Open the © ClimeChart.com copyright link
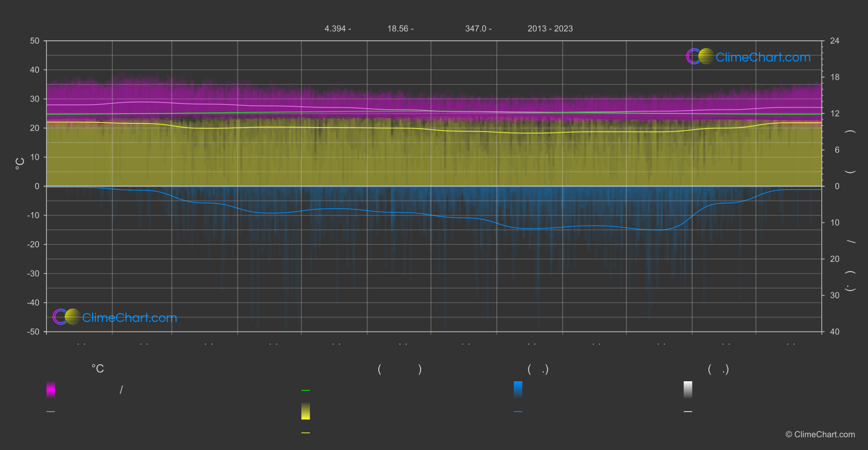 pyautogui.click(x=820, y=434)
